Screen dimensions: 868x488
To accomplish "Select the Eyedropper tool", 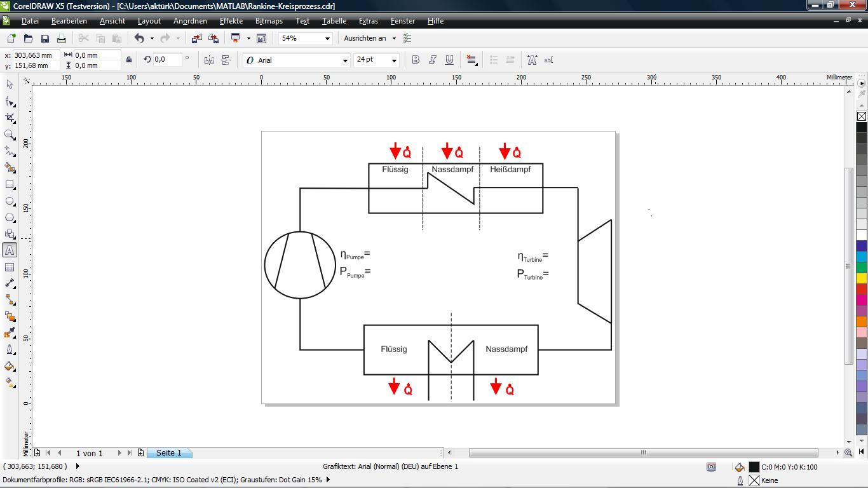I will click(x=10, y=333).
